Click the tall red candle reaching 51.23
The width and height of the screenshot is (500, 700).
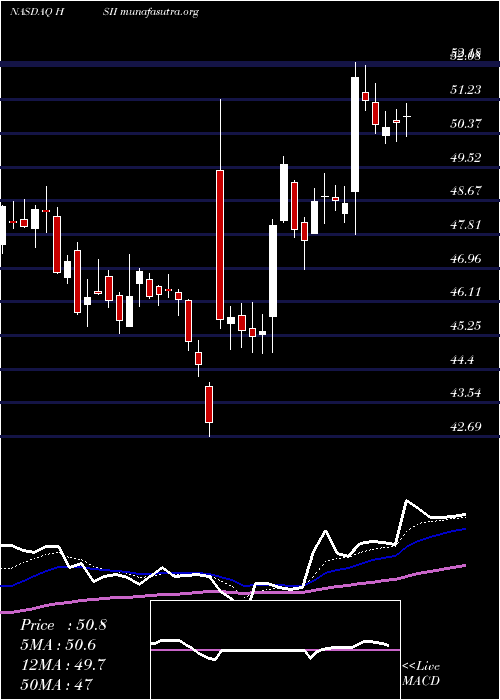coord(220,245)
